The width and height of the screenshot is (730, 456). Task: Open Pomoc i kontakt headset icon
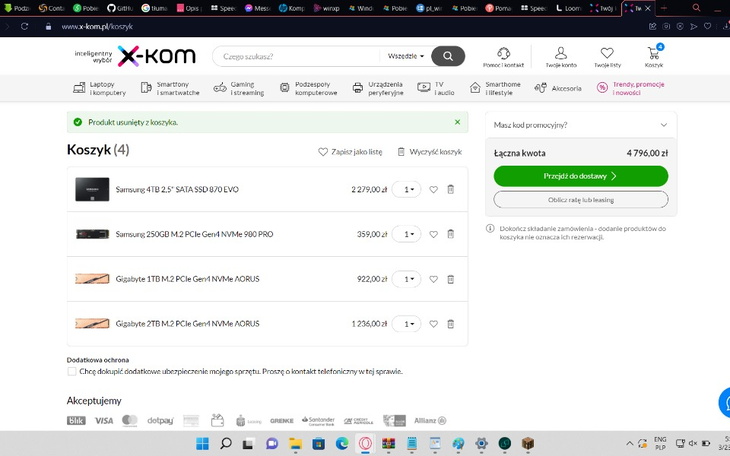pyautogui.click(x=503, y=54)
